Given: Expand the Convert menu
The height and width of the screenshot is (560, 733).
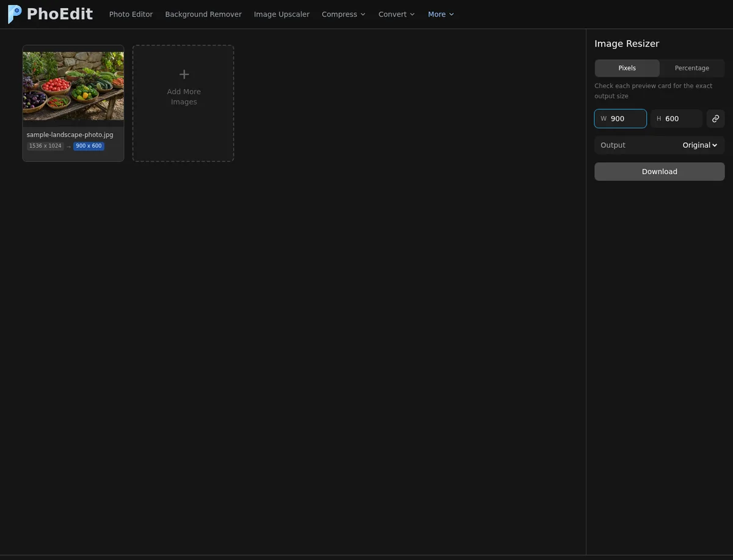Looking at the screenshot, I should (x=396, y=14).
